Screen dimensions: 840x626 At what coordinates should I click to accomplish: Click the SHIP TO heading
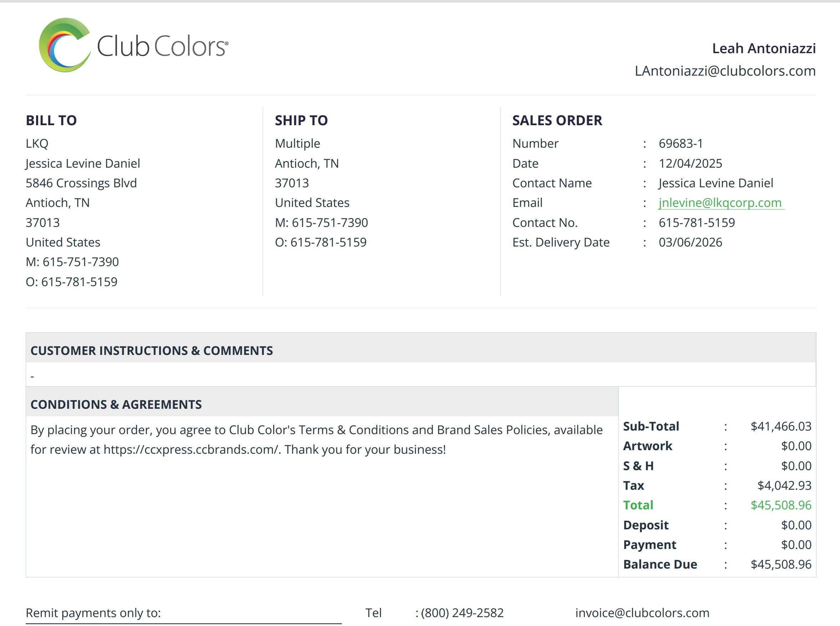tap(301, 121)
